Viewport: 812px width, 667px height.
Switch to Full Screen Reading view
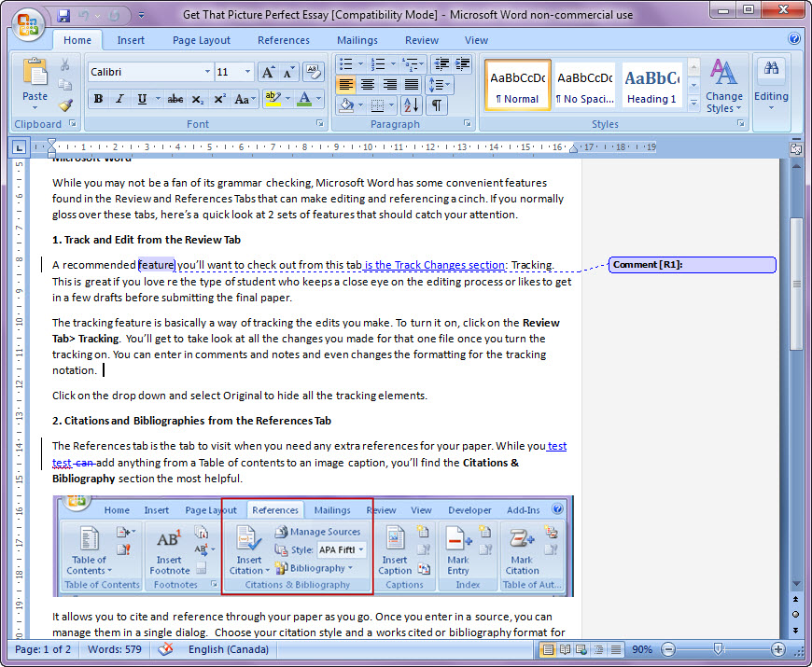pos(565,649)
